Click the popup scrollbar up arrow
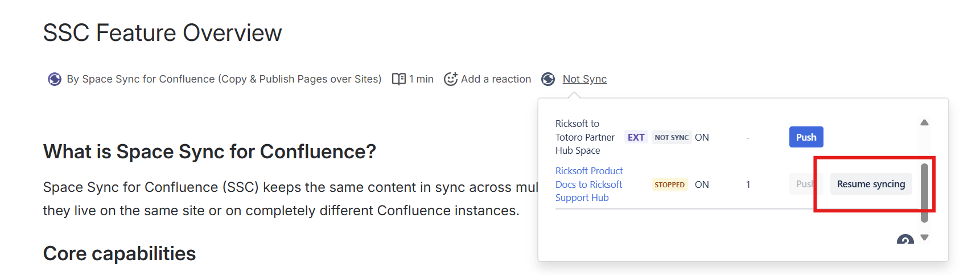The image size is (980, 275). click(924, 122)
